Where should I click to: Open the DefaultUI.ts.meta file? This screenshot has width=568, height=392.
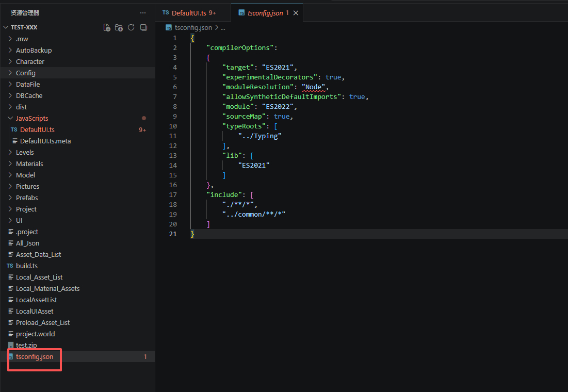click(x=45, y=141)
